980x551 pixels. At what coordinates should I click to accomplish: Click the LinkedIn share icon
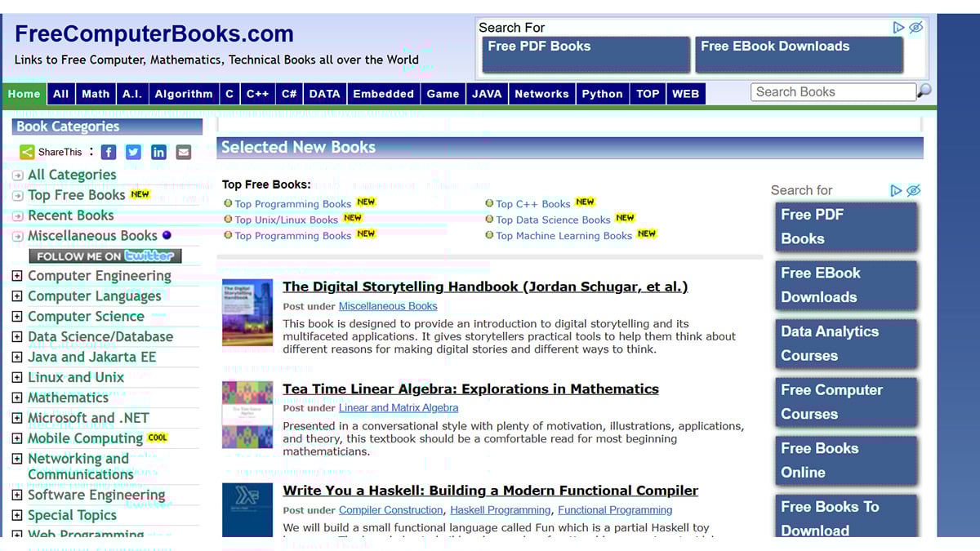tap(158, 152)
